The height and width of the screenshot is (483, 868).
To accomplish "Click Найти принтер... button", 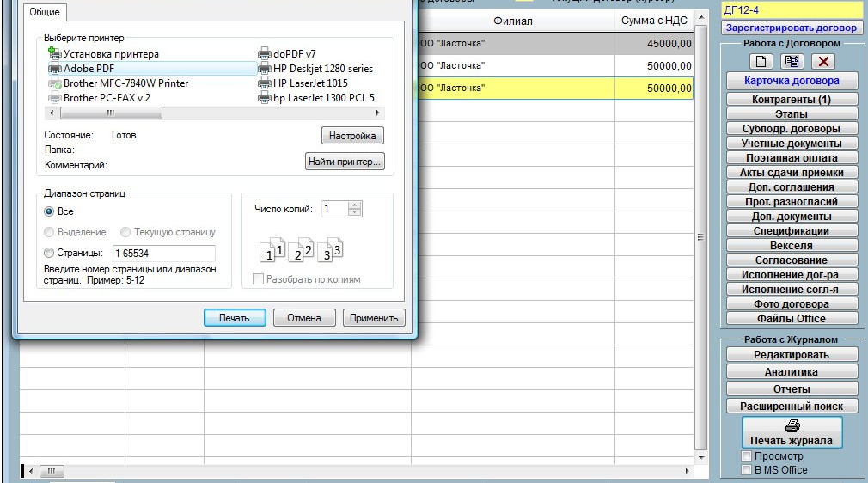I will tap(345, 162).
